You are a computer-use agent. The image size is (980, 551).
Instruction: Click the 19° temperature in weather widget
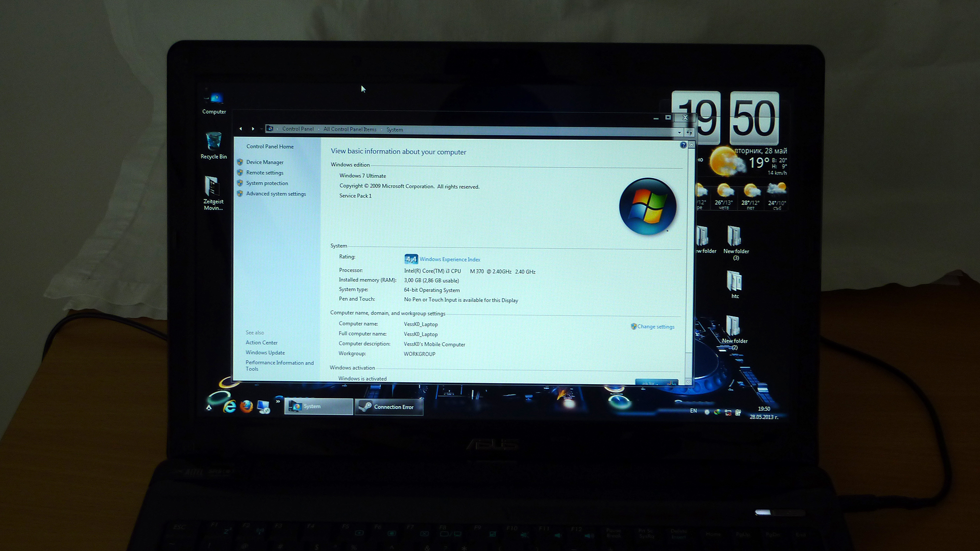[x=759, y=162]
